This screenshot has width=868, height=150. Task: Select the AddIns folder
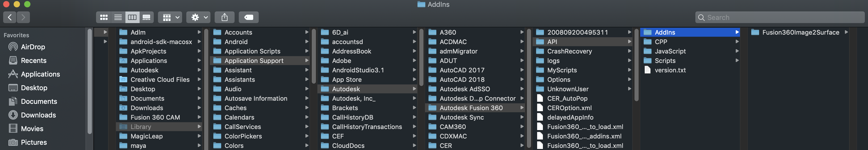690,32
